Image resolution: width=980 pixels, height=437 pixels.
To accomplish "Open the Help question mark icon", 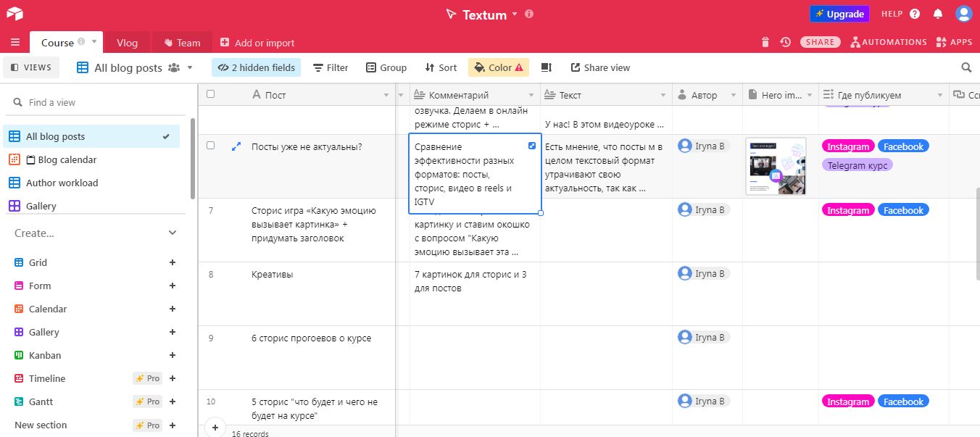I will (915, 14).
